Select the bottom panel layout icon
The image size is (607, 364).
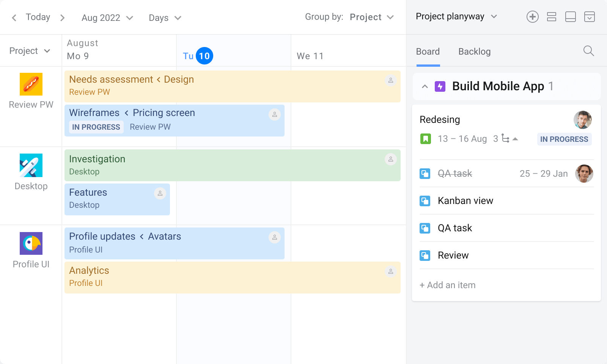tap(571, 17)
